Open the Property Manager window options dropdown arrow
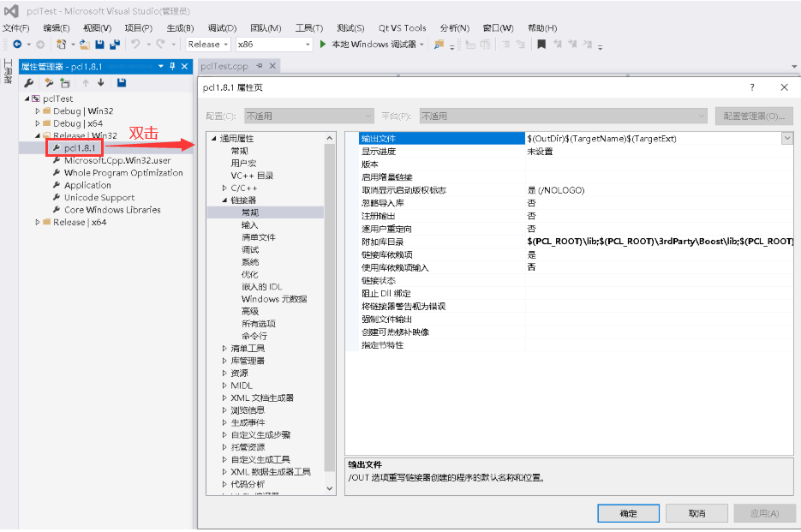The image size is (801, 532). pyautogui.click(x=161, y=67)
